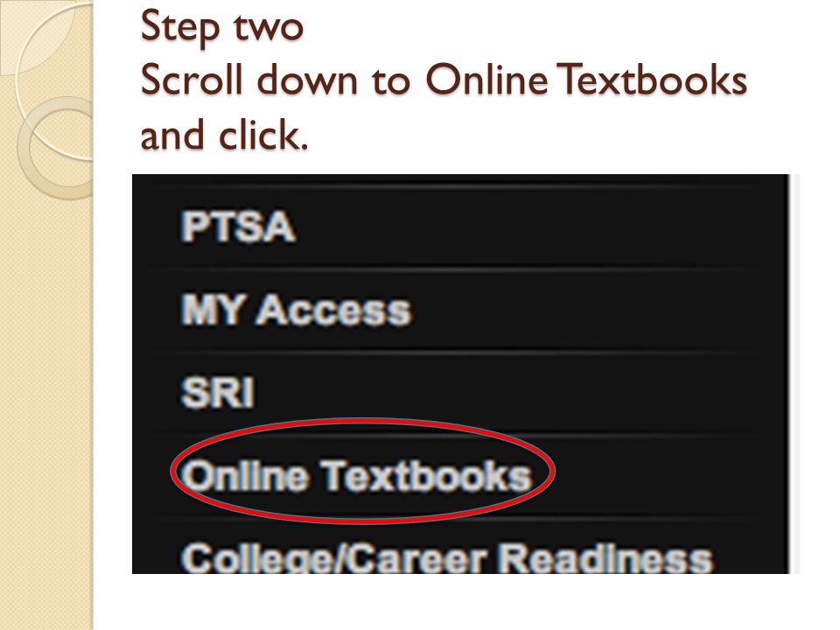Click the PTSA menu entry
Viewport: 840px width, 630px height.
[238, 227]
